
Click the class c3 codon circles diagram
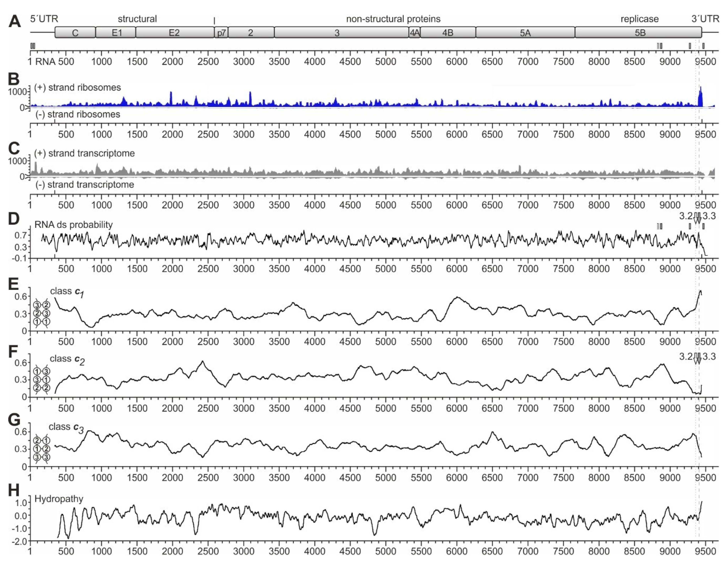[x=42, y=449]
